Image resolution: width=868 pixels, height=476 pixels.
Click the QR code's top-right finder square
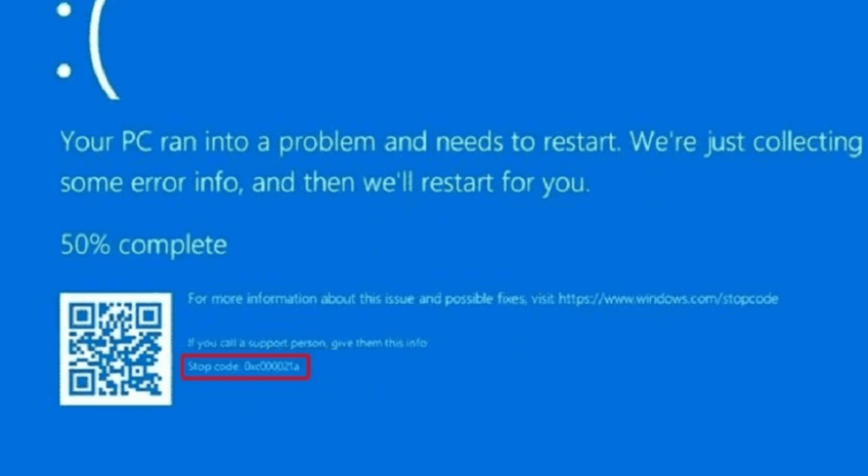coord(148,316)
